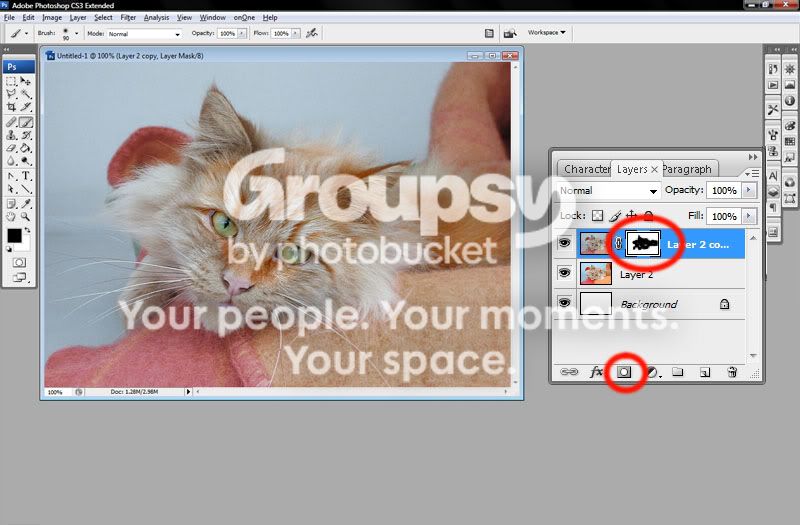Select the History Brush tool
The image size is (800, 525).
[x=26, y=135]
